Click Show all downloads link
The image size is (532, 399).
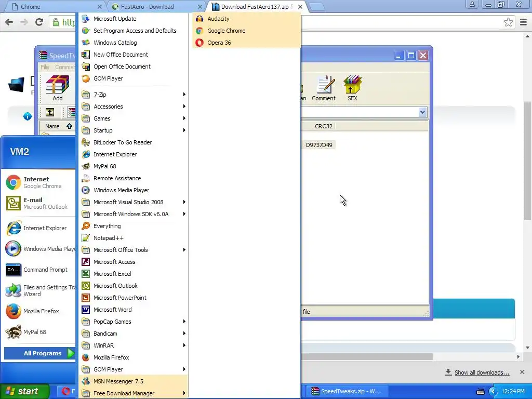click(x=482, y=373)
